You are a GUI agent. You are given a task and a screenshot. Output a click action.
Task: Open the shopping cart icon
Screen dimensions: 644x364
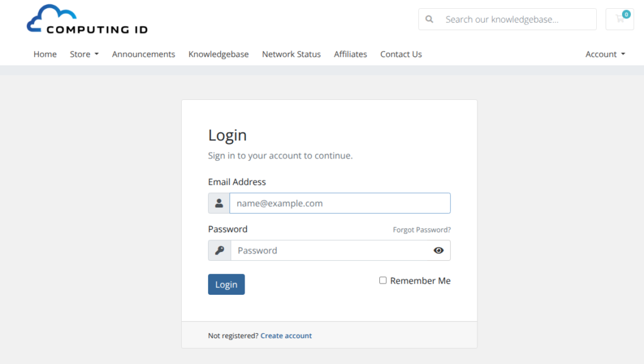pos(619,19)
